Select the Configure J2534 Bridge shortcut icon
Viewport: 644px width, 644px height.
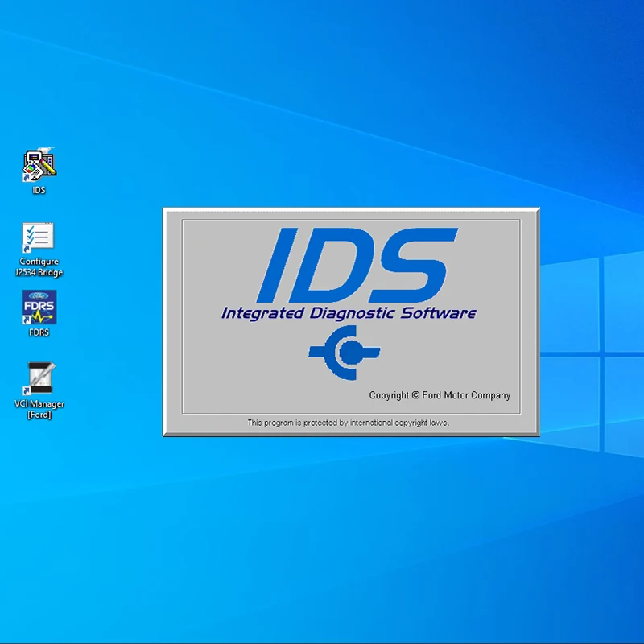[38, 237]
